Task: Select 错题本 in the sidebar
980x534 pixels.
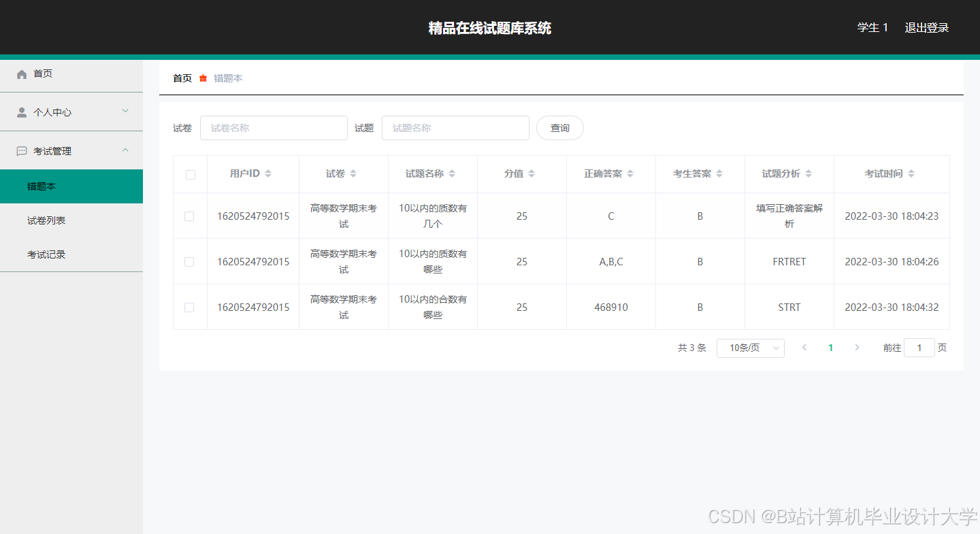Action: pyautogui.click(x=71, y=186)
